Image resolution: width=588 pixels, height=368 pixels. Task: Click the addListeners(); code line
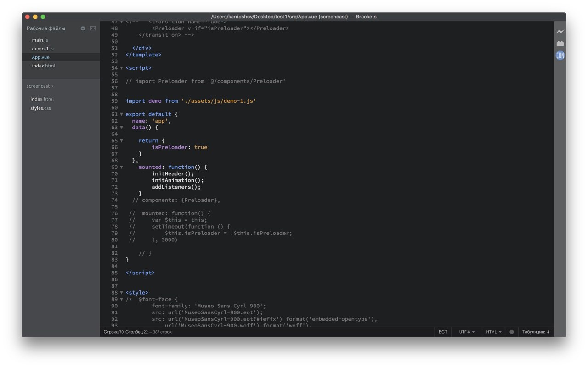pos(176,187)
